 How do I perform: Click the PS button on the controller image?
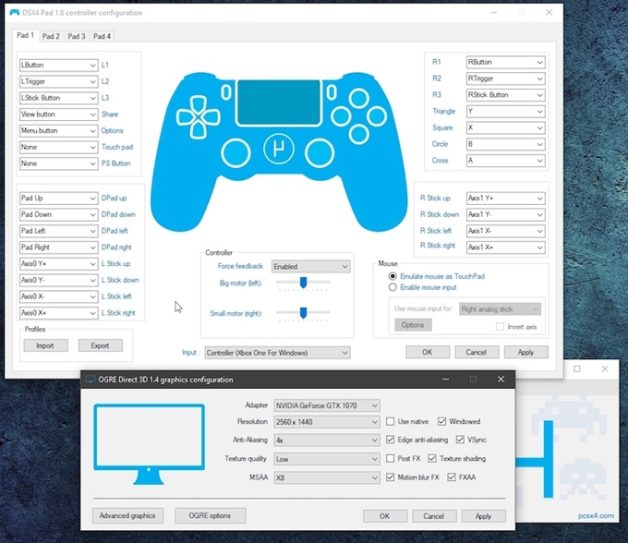pyautogui.click(x=279, y=149)
